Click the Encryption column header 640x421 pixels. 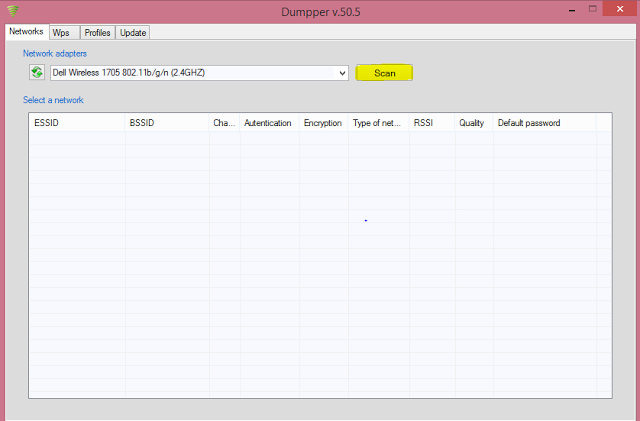(x=323, y=123)
